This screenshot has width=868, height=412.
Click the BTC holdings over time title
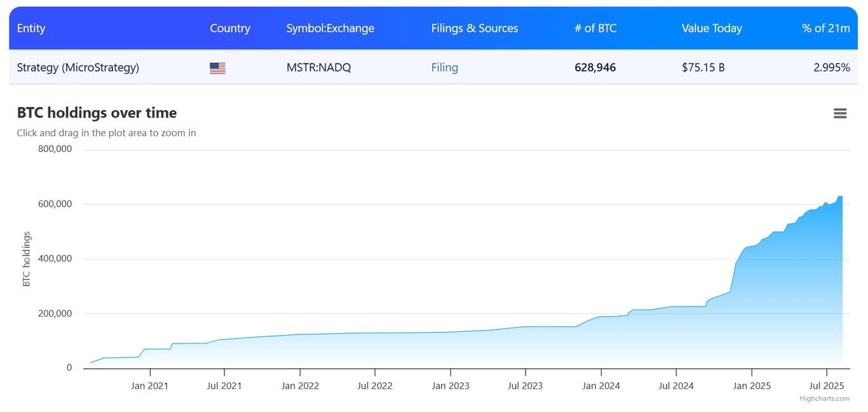97,113
